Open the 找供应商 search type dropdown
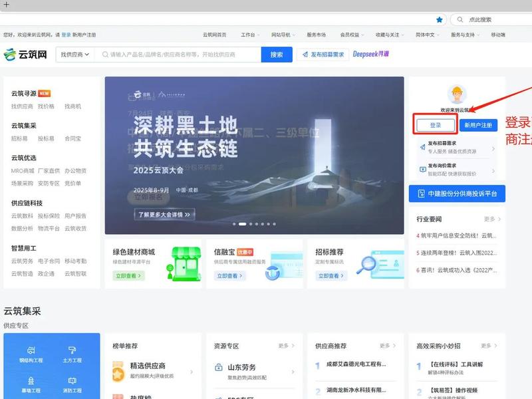Screen dimensions: 532x399 click(x=75, y=55)
